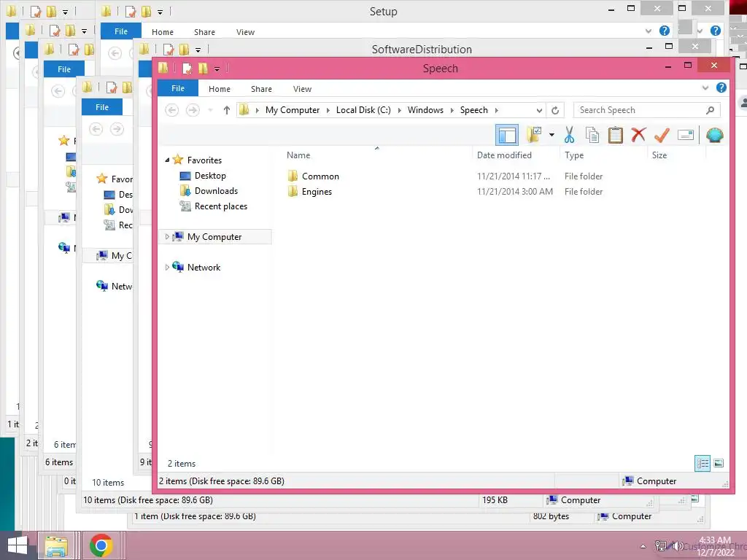This screenshot has width=747, height=560.
Task: Click the Paste clipboard icon
Action: (x=616, y=135)
